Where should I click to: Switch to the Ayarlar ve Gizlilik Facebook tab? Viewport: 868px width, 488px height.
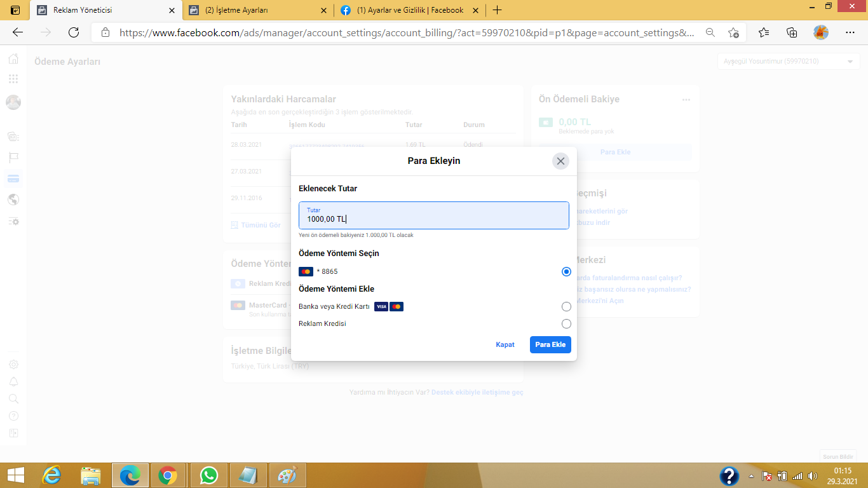click(410, 10)
